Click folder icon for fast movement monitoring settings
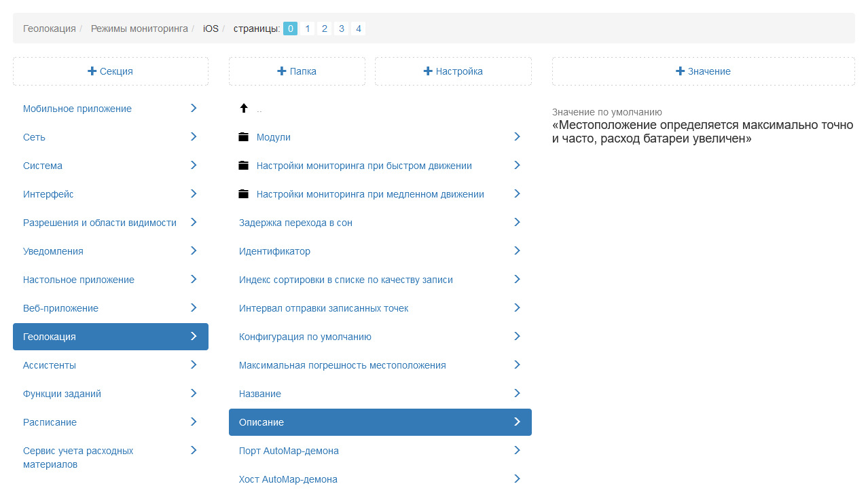This screenshot has height=503, width=868. [x=244, y=166]
